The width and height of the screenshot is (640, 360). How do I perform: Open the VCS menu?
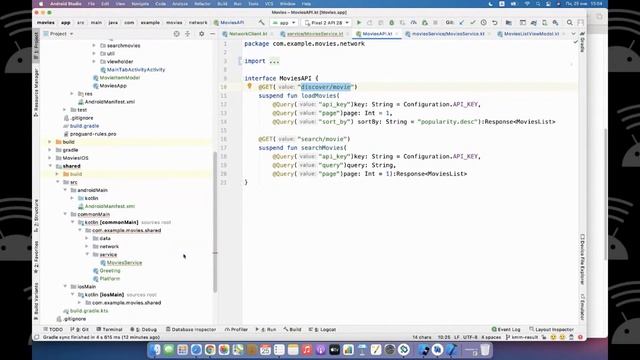[x=269, y=4]
